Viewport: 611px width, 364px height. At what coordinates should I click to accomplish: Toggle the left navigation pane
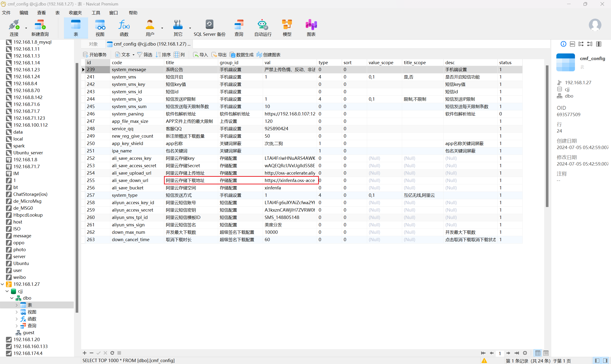pyautogui.click(x=597, y=361)
